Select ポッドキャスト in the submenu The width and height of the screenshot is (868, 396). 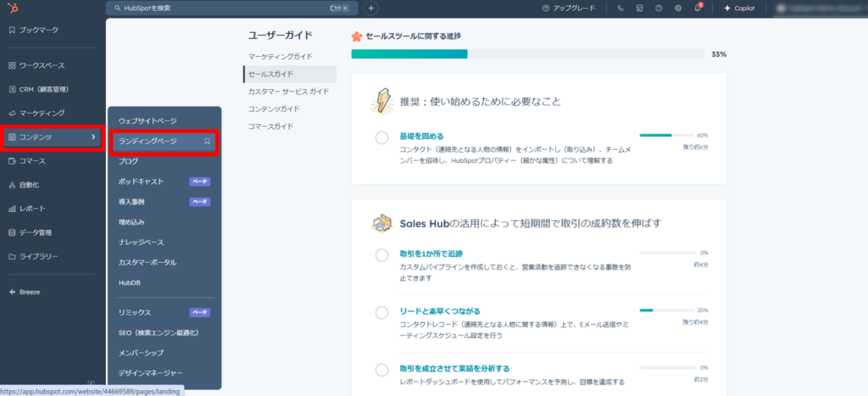[x=141, y=181]
